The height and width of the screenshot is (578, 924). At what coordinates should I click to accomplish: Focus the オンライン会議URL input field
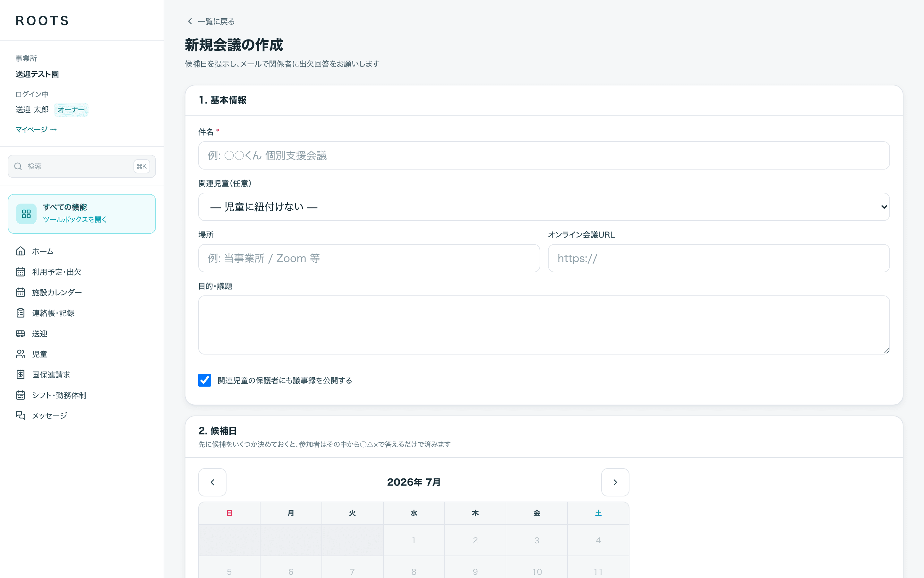click(x=719, y=258)
